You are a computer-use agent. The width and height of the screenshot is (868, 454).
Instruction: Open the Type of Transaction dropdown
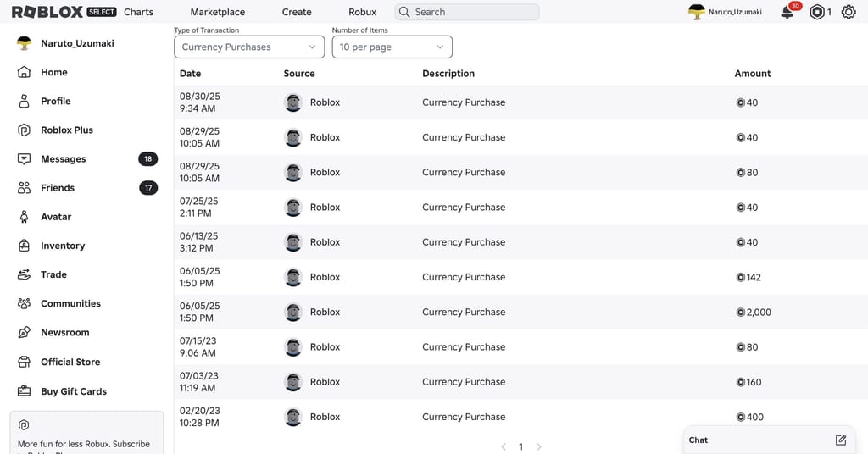[x=249, y=47]
